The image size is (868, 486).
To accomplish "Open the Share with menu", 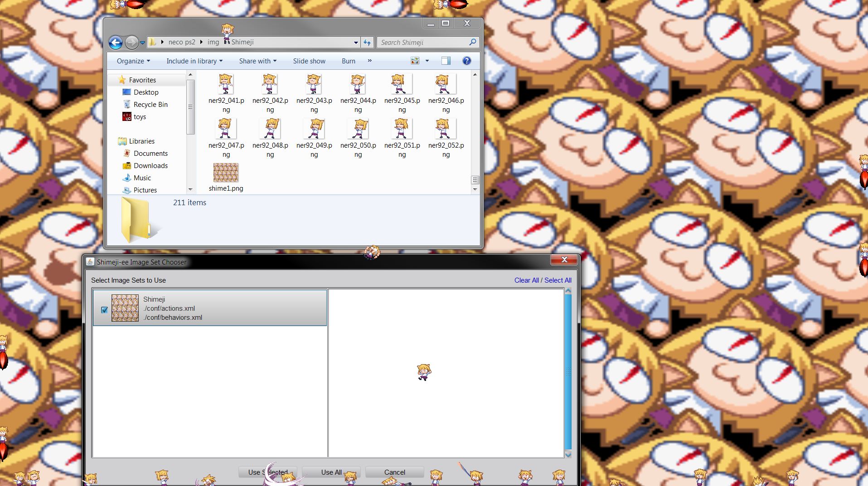I will point(257,61).
